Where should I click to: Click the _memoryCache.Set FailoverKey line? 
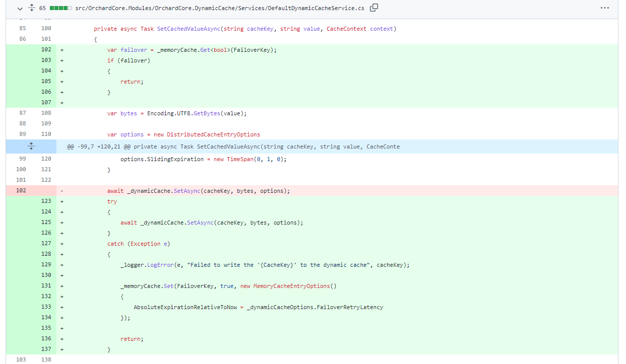[x=228, y=286]
